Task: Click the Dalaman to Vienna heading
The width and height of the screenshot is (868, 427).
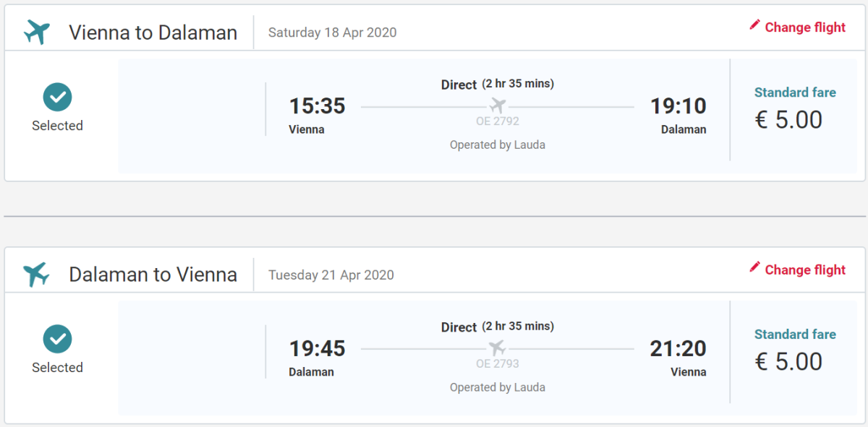Action: [x=153, y=275]
